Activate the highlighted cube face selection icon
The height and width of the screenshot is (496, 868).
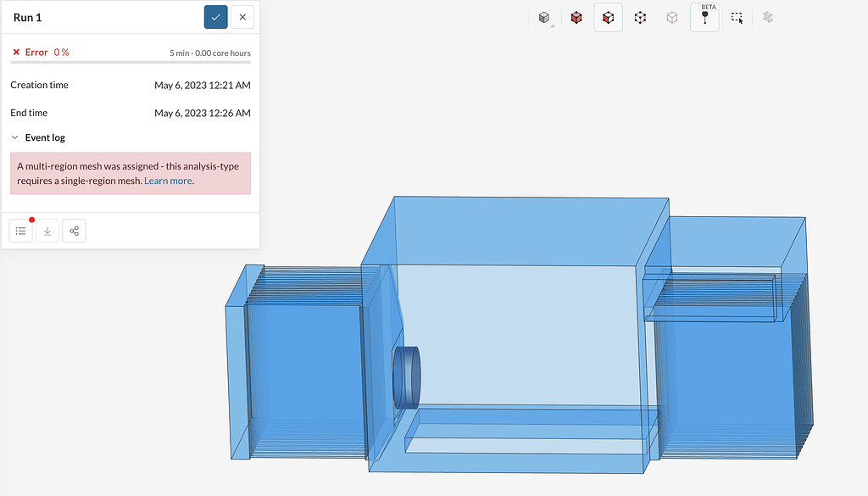point(608,17)
